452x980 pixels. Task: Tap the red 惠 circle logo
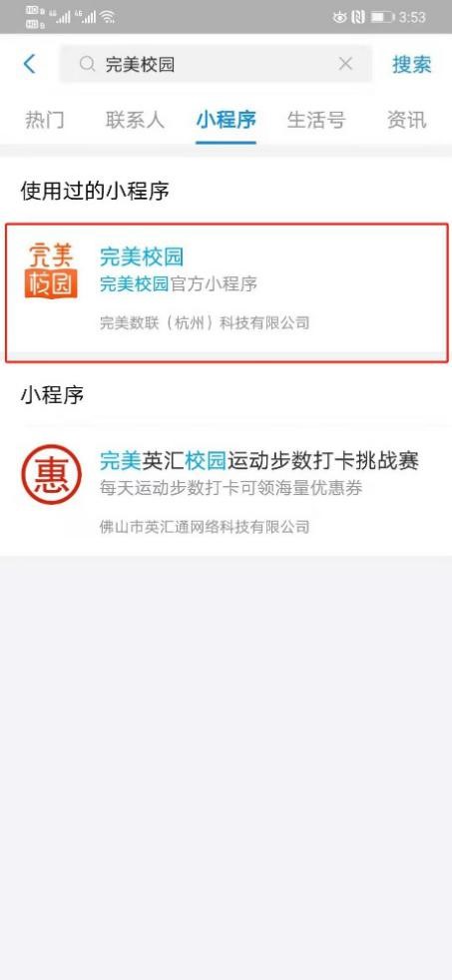tap(52, 474)
